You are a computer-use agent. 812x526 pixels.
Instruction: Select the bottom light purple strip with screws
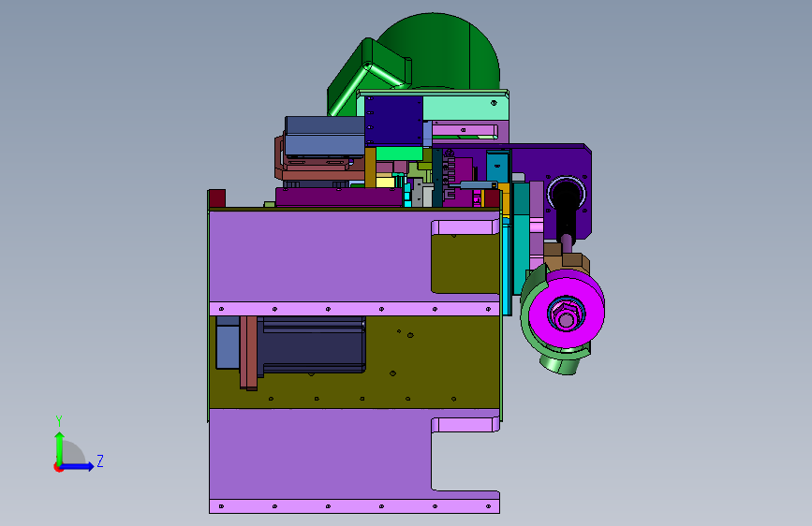(x=355, y=506)
